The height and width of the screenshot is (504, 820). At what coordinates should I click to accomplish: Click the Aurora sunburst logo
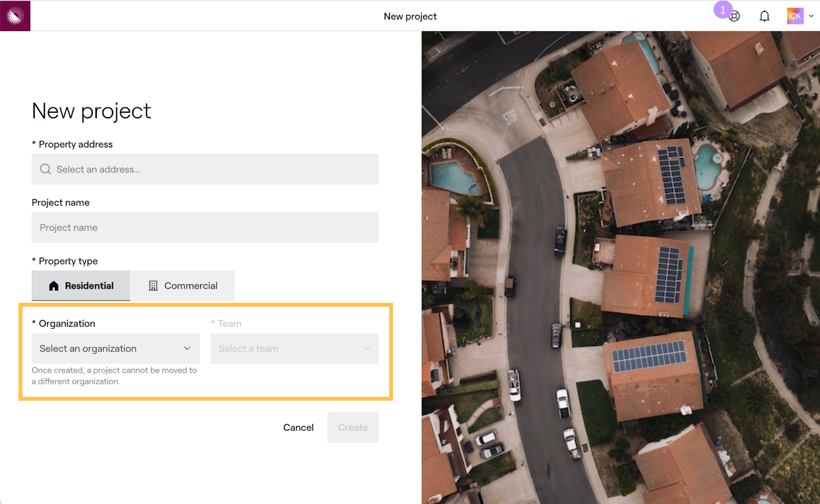click(x=15, y=16)
